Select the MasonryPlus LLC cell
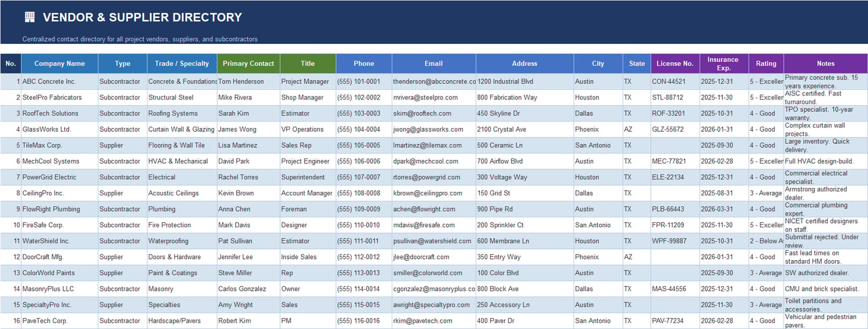The height and width of the screenshot is (329, 868). pyautogui.click(x=60, y=289)
